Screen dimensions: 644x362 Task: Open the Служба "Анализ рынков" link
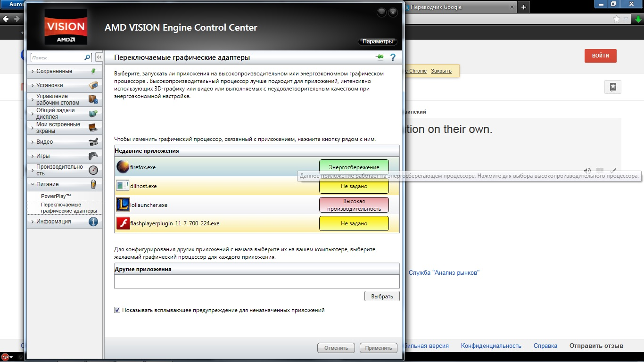coord(444,272)
